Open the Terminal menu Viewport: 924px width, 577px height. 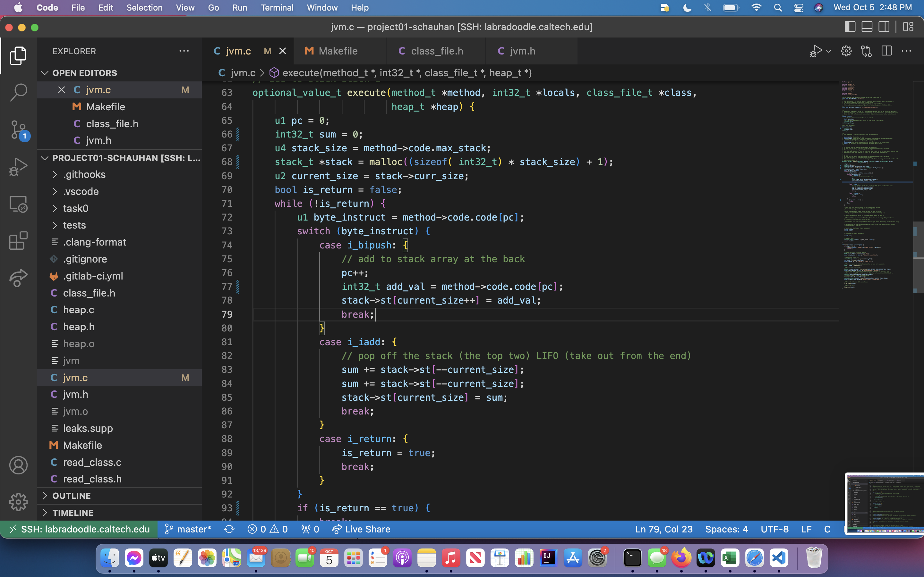pyautogui.click(x=277, y=8)
